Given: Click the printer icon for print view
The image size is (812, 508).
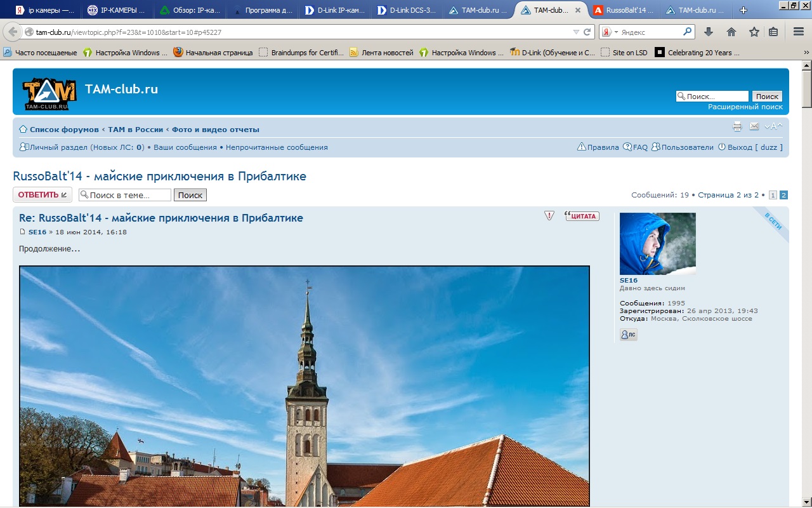Looking at the screenshot, I should (737, 126).
